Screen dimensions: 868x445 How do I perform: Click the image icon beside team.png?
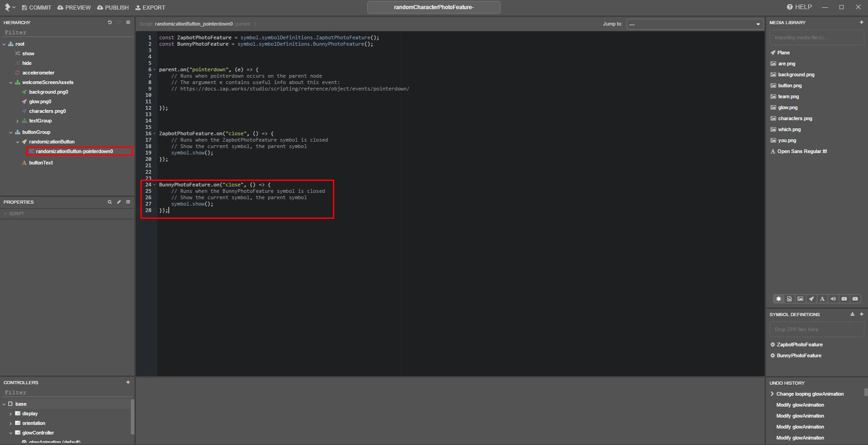click(x=773, y=96)
